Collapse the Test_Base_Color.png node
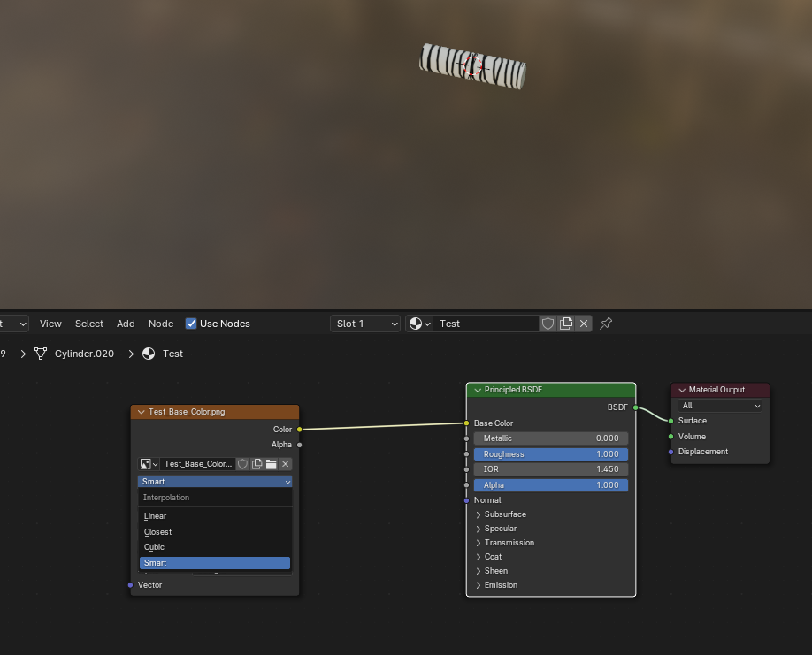This screenshot has height=655, width=812. point(141,412)
